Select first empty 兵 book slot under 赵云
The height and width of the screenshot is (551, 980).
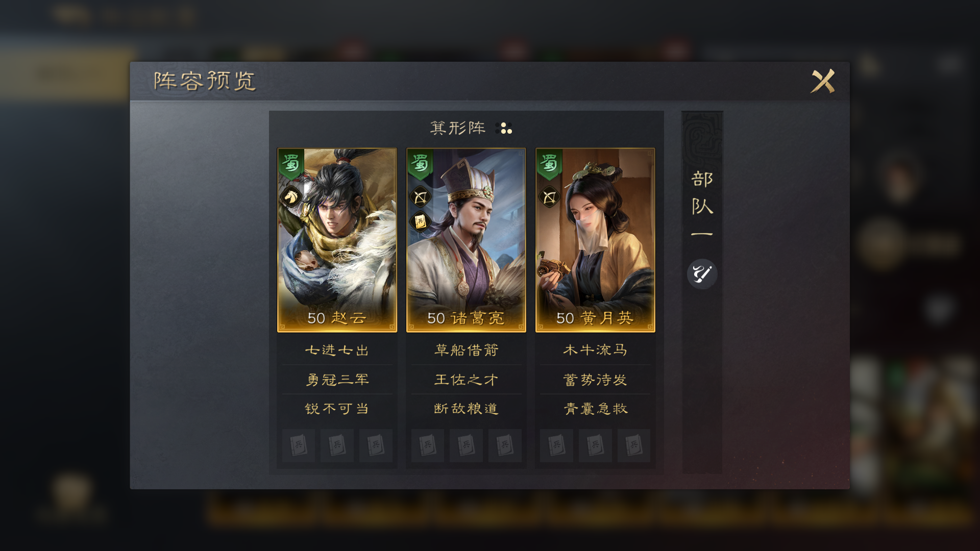click(x=298, y=445)
